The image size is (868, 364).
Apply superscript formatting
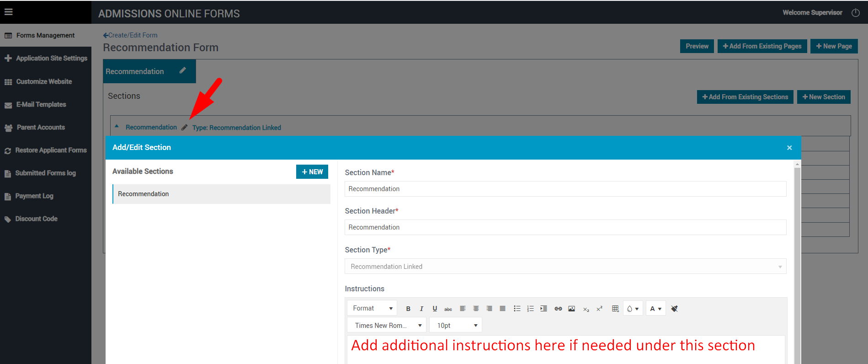(x=599, y=309)
